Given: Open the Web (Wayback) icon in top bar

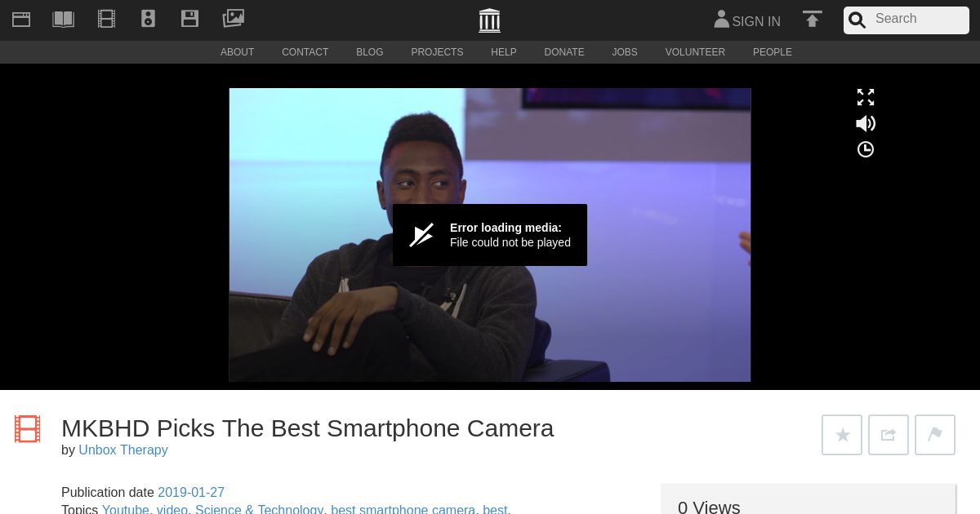Looking at the screenshot, I should [x=21, y=20].
